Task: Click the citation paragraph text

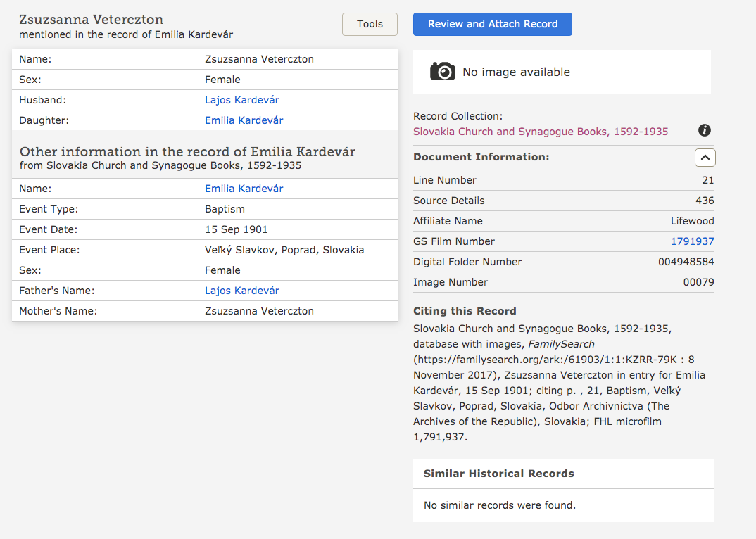Action: coord(549,383)
